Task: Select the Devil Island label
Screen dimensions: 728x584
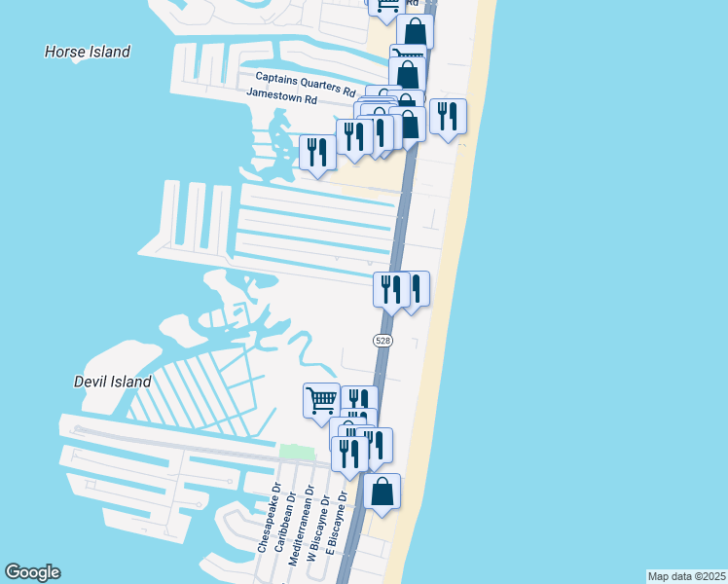Action: tap(113, 382)
